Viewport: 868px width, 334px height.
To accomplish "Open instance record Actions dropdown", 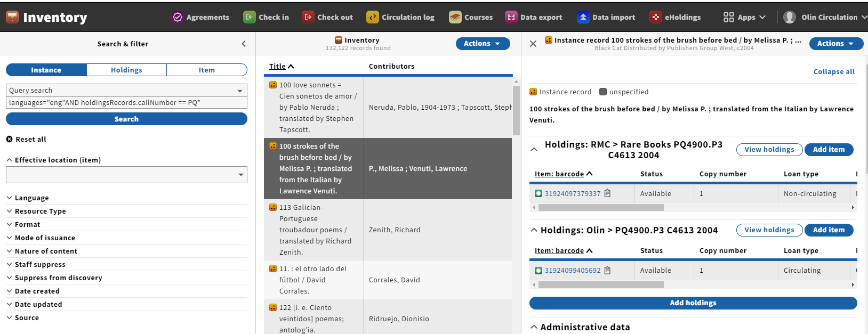I will [836, 44].
